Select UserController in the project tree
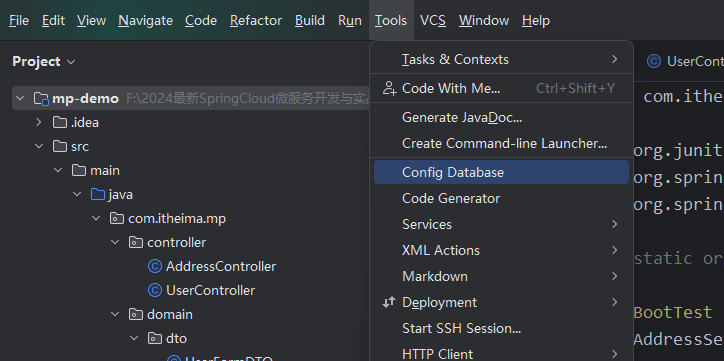Screen dimensions: 724x361 (x=210, y=290)
